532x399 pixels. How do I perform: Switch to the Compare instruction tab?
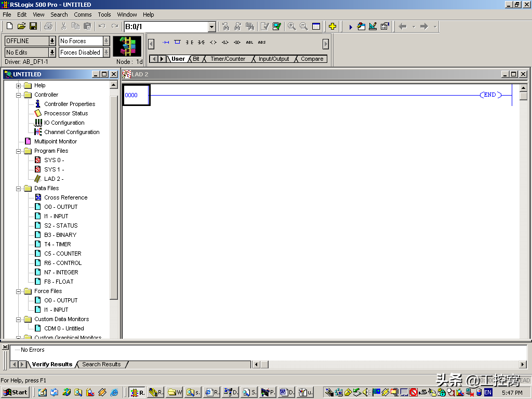point(312,59)
